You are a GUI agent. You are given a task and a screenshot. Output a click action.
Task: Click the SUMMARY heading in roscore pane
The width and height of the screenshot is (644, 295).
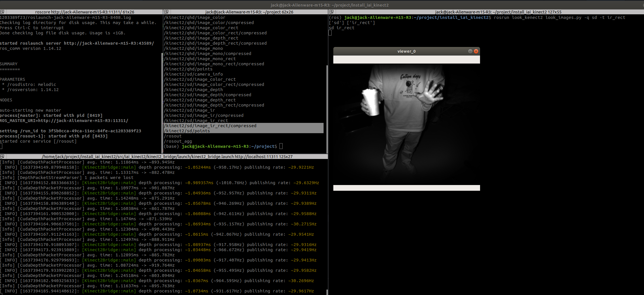click(x=9, y=64)
